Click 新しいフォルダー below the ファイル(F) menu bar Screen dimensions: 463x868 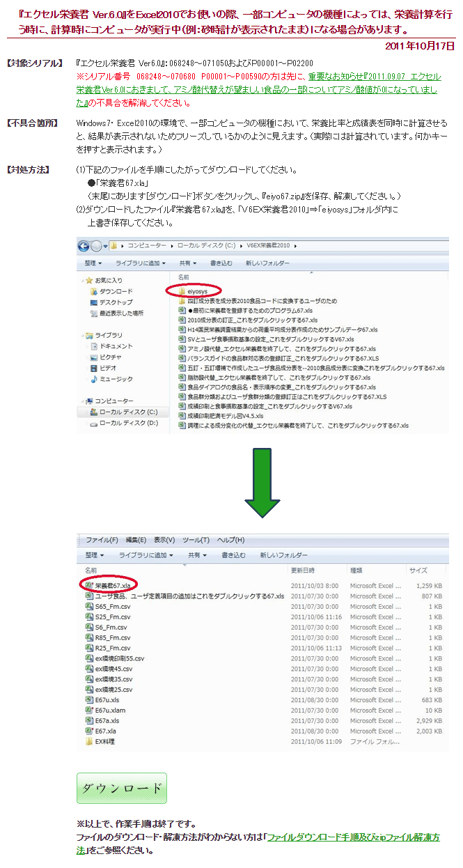tap(283, 555)
